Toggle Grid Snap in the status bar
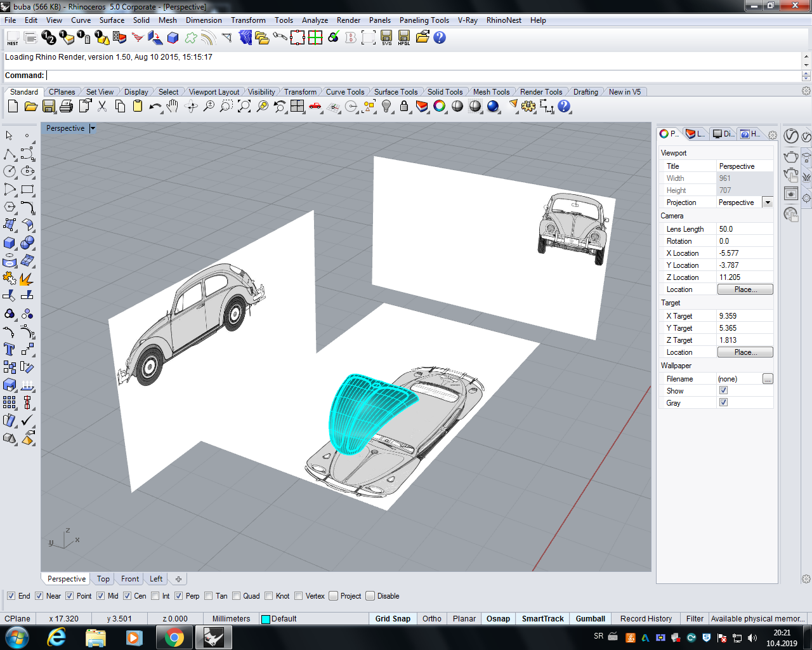Screen dimensions: 812x650 click(x=393, y=619)
